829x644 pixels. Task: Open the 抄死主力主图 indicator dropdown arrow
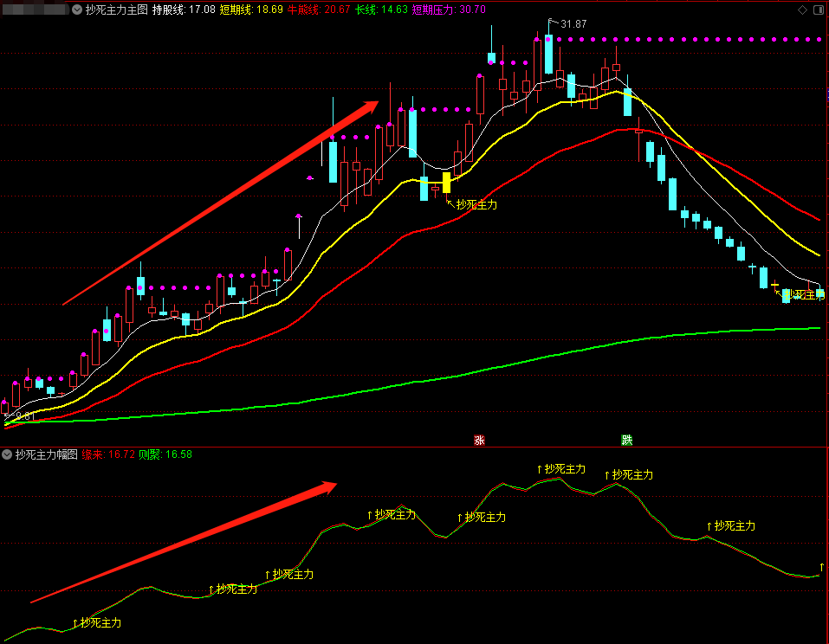(77, 10)
